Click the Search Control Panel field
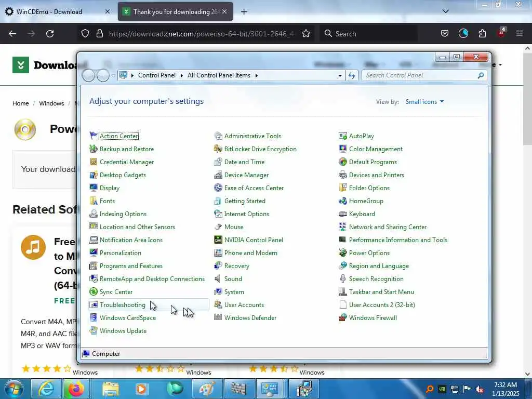 pyautogui.click(x=421, y=75)
